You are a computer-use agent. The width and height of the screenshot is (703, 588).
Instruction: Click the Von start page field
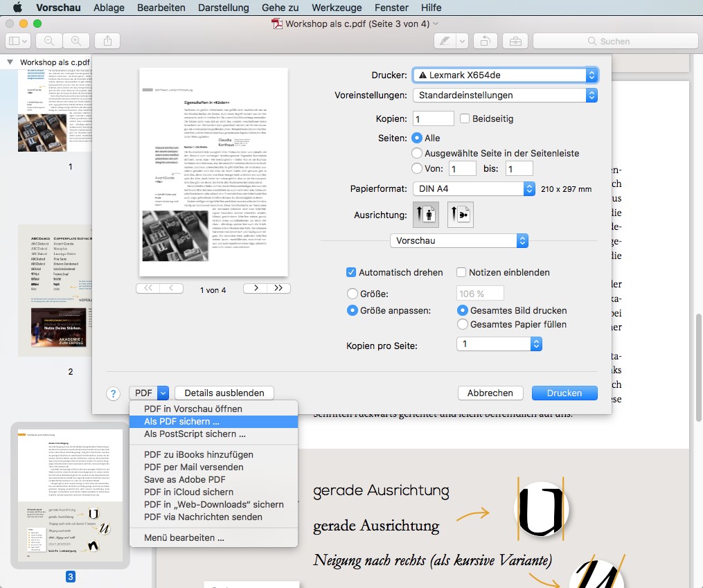[462, 168]
